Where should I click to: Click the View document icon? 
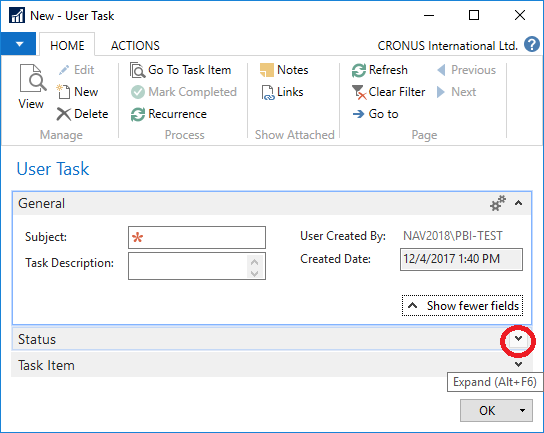pos(32,78)
